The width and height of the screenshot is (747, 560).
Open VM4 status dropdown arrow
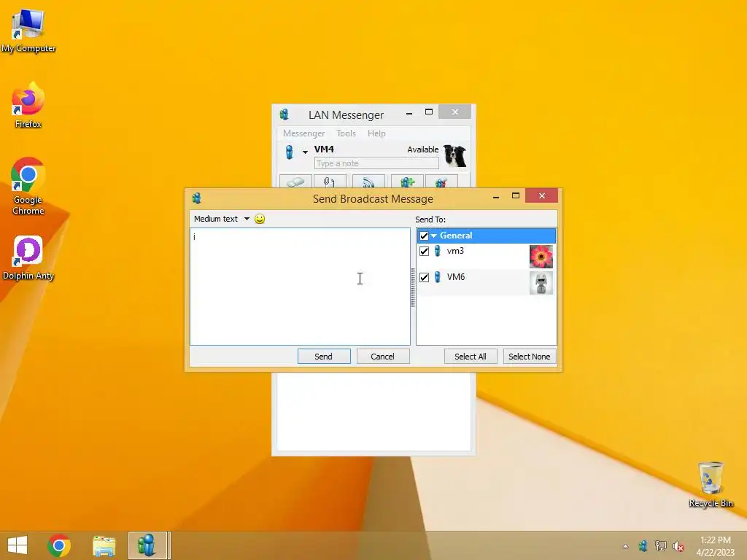tap(305, 152)
